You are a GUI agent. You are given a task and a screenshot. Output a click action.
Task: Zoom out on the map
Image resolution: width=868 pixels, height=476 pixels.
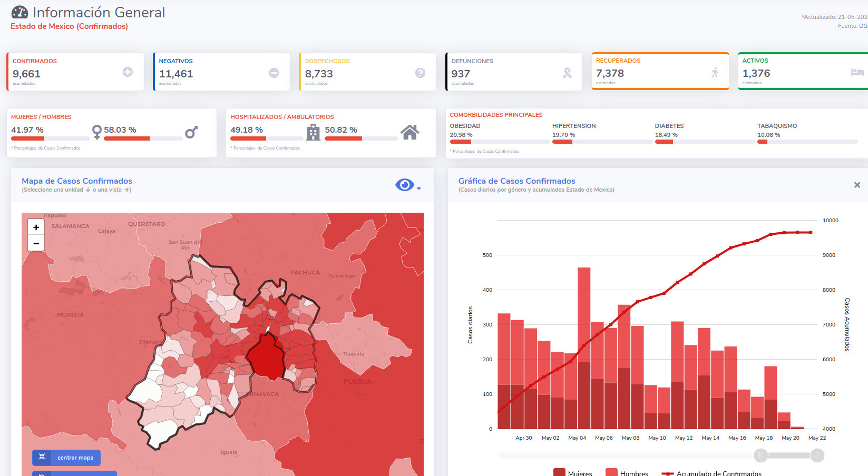tap(36, 243)
